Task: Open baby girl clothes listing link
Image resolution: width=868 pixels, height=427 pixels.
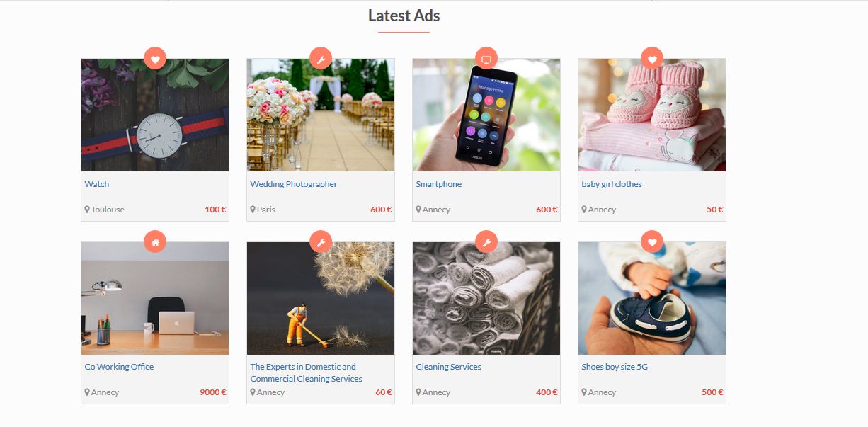Action: (x=612, y=184)
